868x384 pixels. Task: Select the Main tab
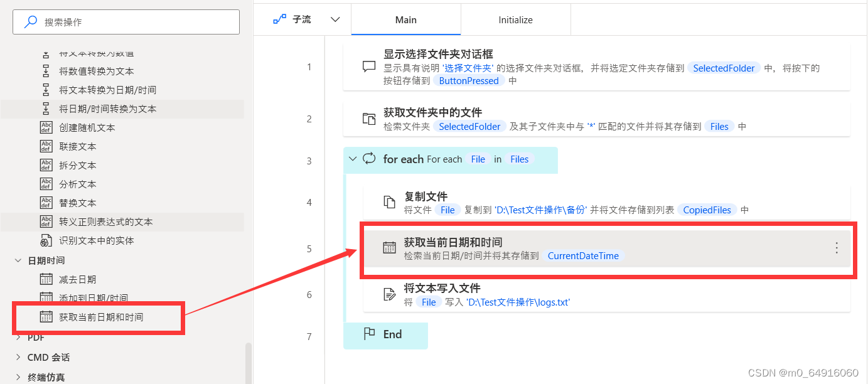[x=405, y=19]
